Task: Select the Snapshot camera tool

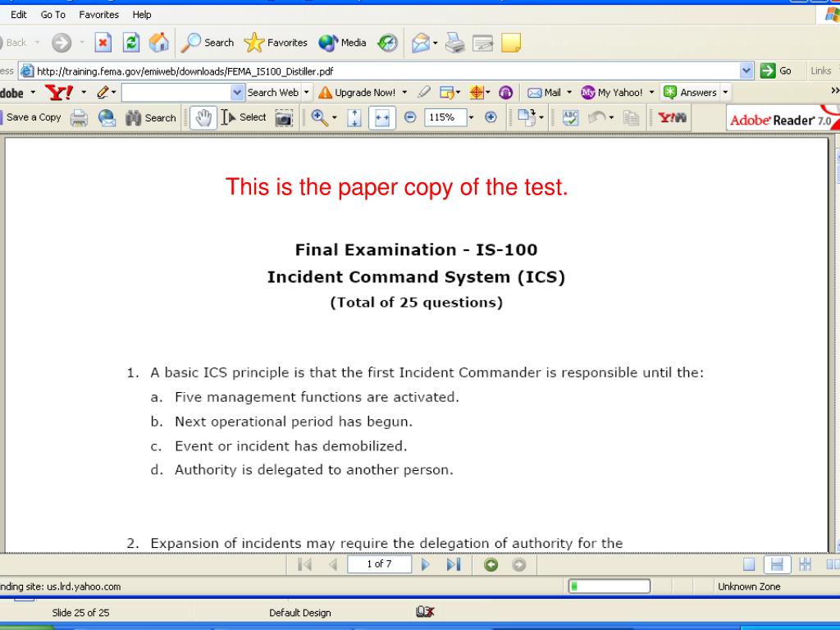Action: click(x=284, y=118)
